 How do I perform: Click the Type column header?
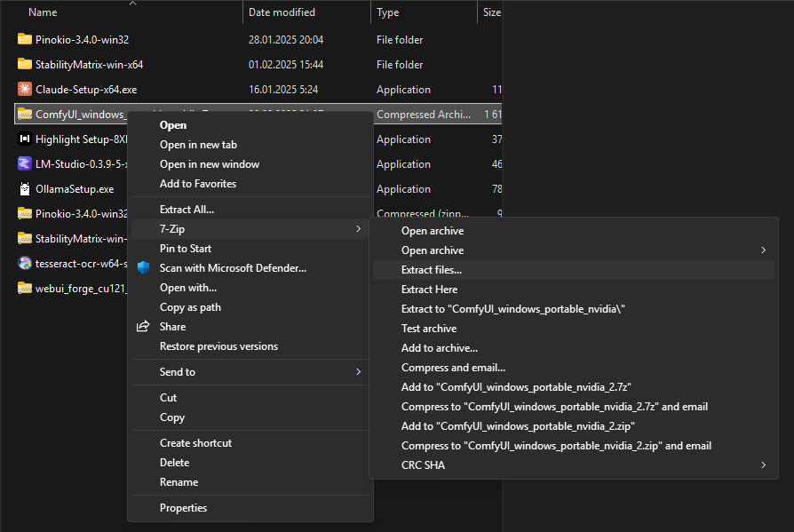pos(388,12)
